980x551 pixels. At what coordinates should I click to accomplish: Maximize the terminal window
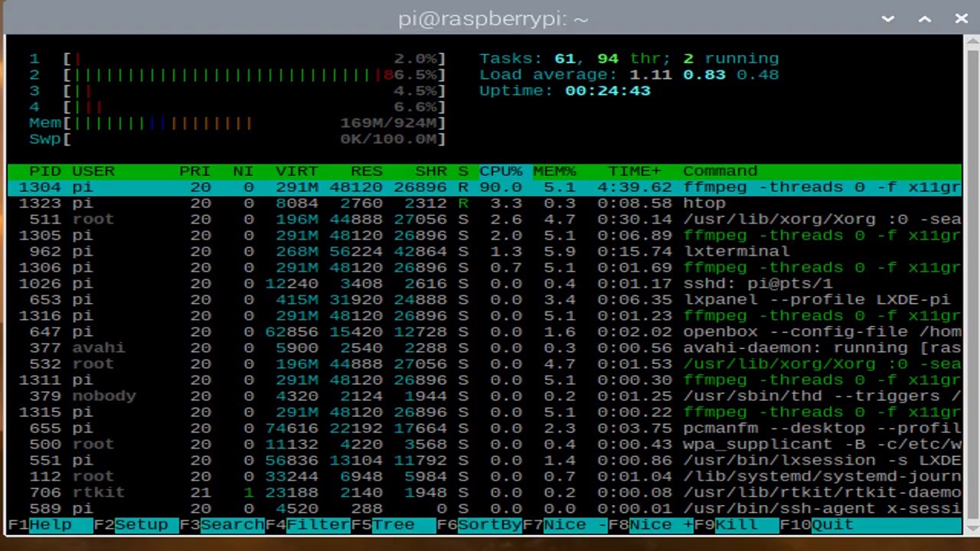(x=925, y=18)
